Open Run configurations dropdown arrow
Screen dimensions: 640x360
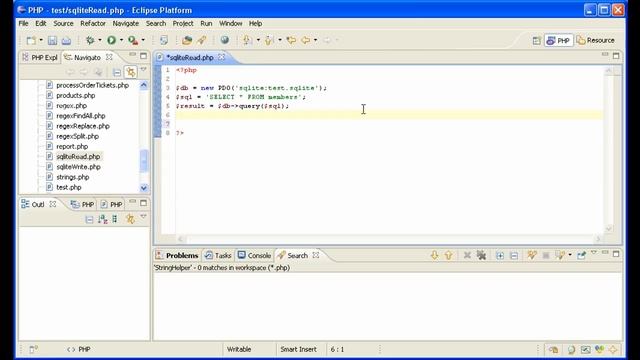(x=121, y=40)
